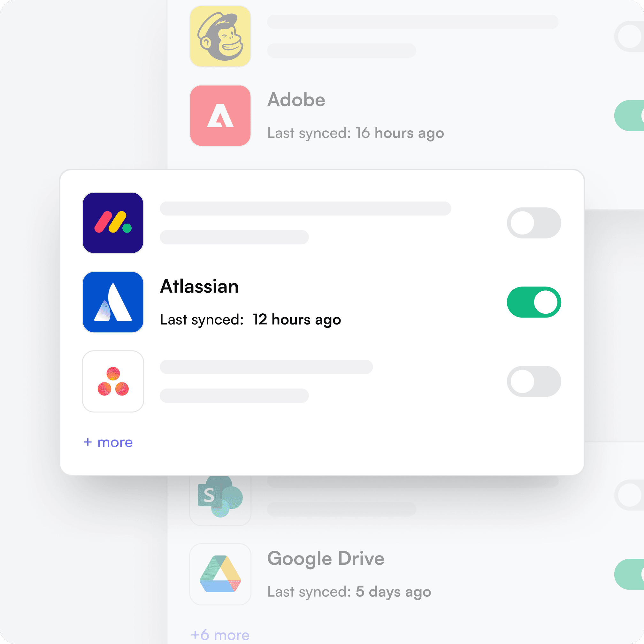The width and height of the screenshot is (644, 644).
Task: Click the Mailchimp monkey icon
Action: click(x=220, y=36)
